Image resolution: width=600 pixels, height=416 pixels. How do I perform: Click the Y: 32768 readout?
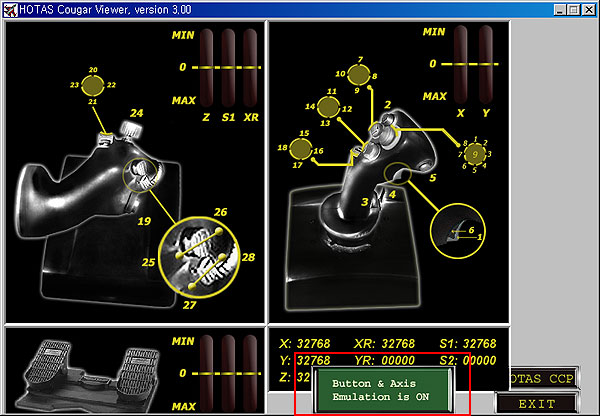click(305, 361)
